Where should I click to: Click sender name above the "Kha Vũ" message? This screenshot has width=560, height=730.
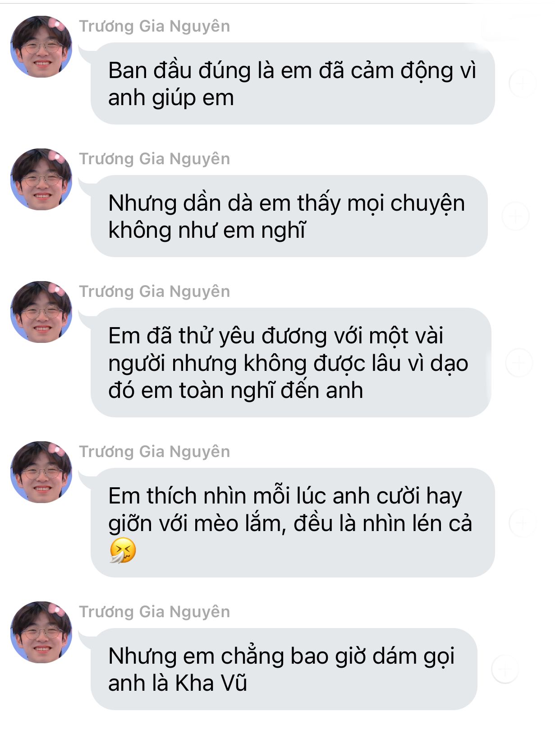(155, 612)
